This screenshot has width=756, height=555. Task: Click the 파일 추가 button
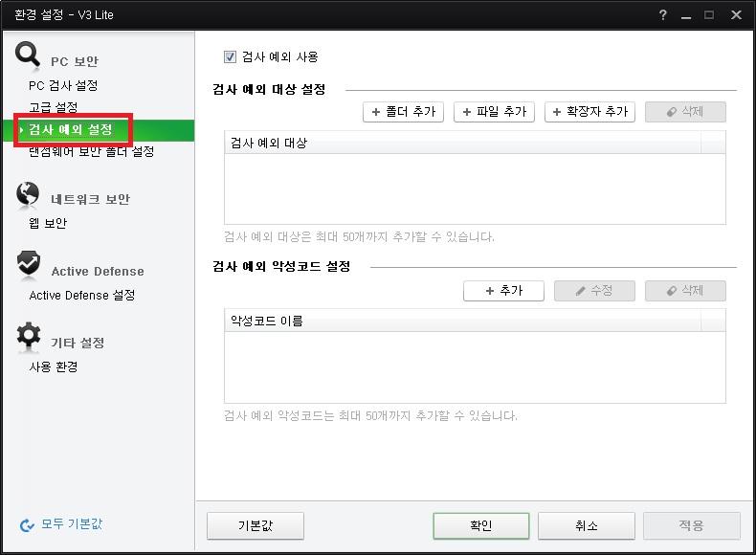click(x=494, y=112)
